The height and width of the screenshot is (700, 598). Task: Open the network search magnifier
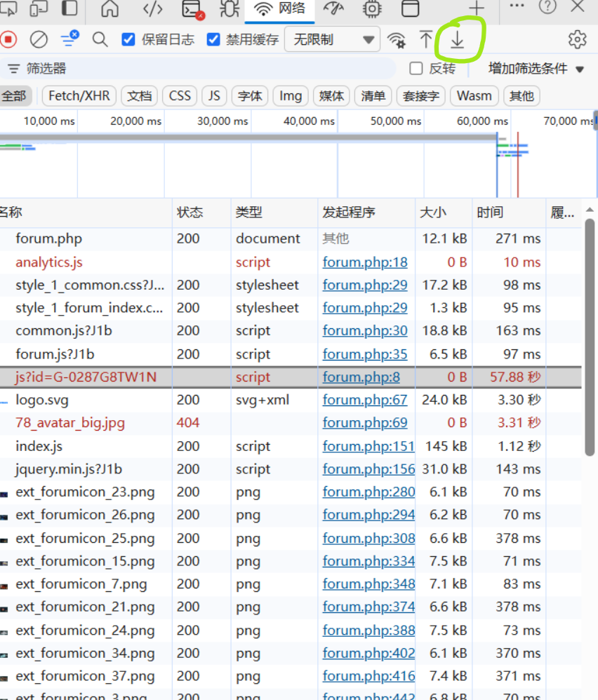tap(100, 39)
